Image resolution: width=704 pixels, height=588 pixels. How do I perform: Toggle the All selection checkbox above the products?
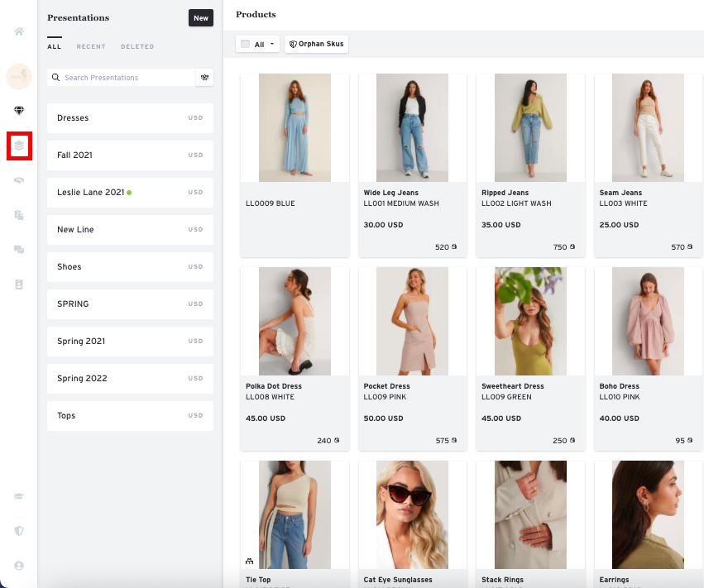[244, 43]
